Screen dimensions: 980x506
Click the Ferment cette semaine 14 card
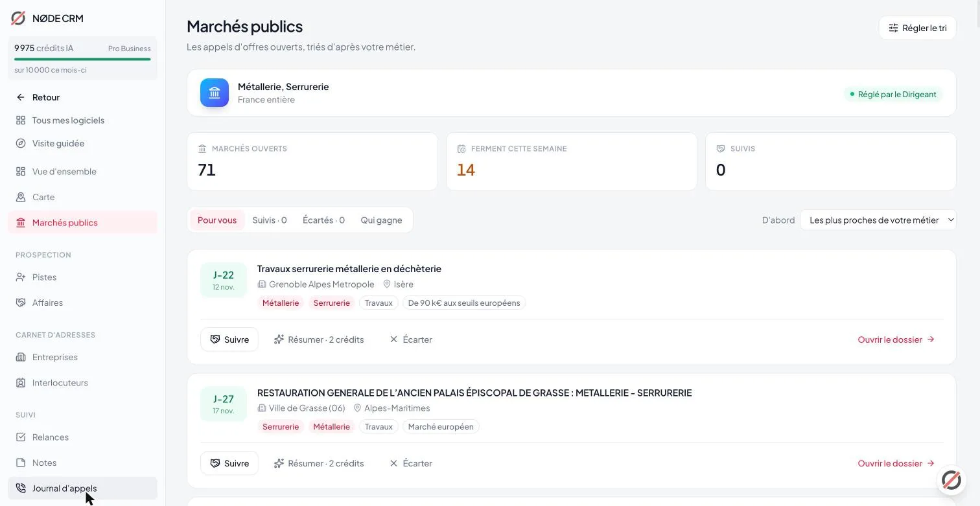coord(572,161)
